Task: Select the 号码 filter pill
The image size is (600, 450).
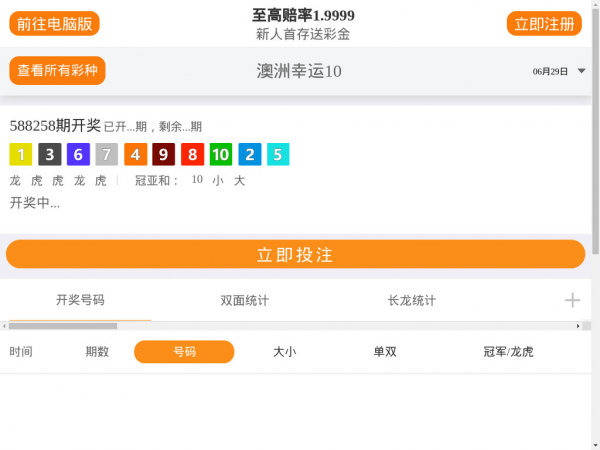Action: (x=184, y=352)
